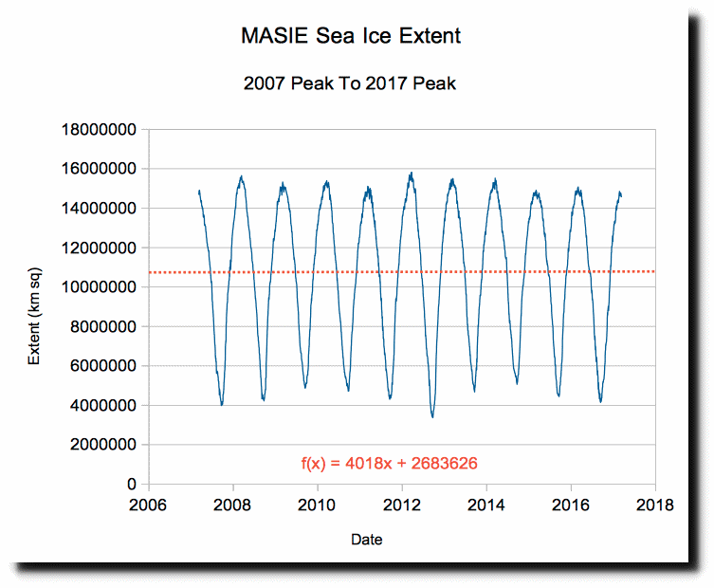Screen dimensions: 714x588
Task: Select the red dotted trendline
Action: (402, 272)
